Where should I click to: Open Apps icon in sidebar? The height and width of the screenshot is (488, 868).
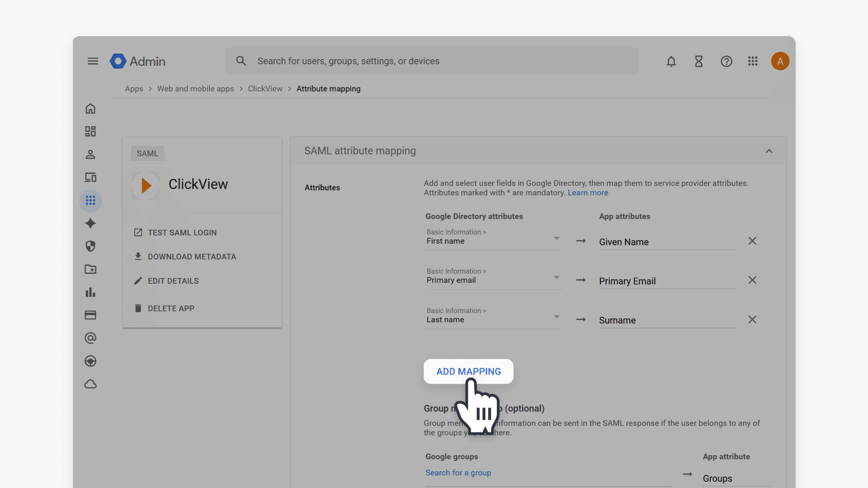[90, 200]
